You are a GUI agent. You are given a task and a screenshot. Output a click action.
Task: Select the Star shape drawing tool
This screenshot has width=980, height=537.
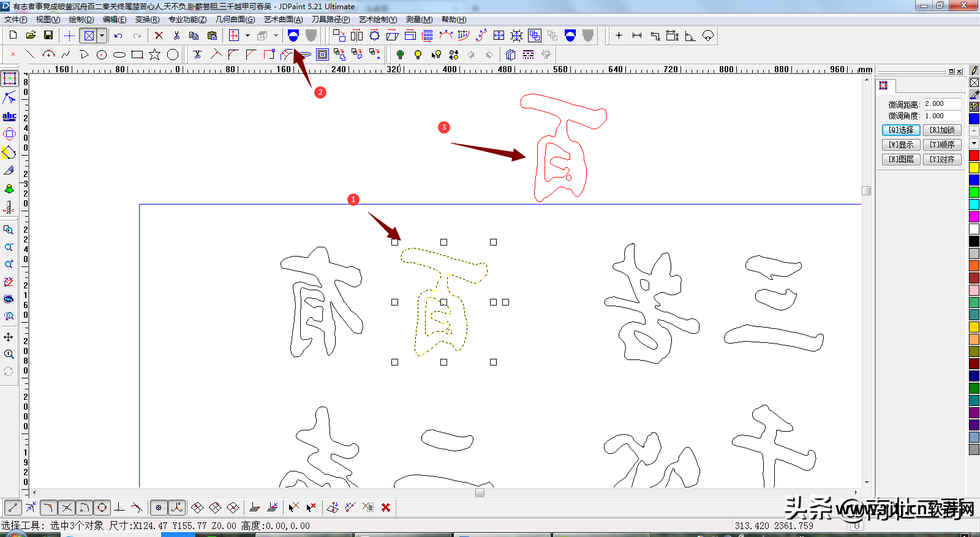(x=154, y=54)
